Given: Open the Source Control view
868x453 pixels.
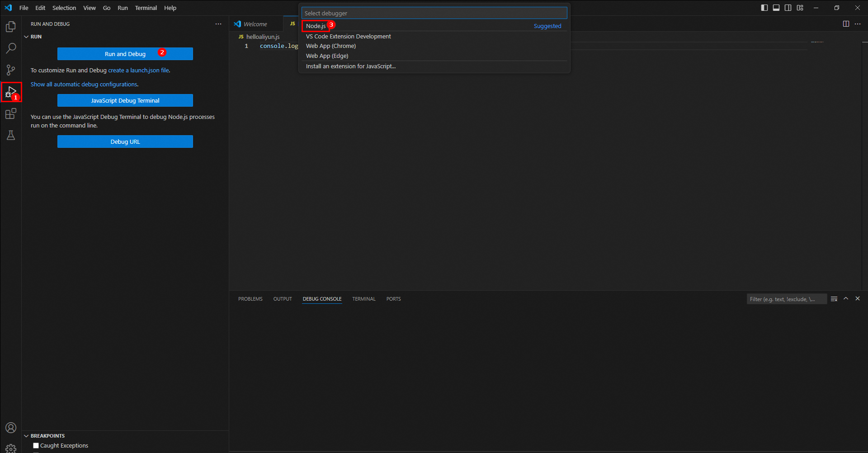Looking at the screenshot, I should (x=11, y=70).
